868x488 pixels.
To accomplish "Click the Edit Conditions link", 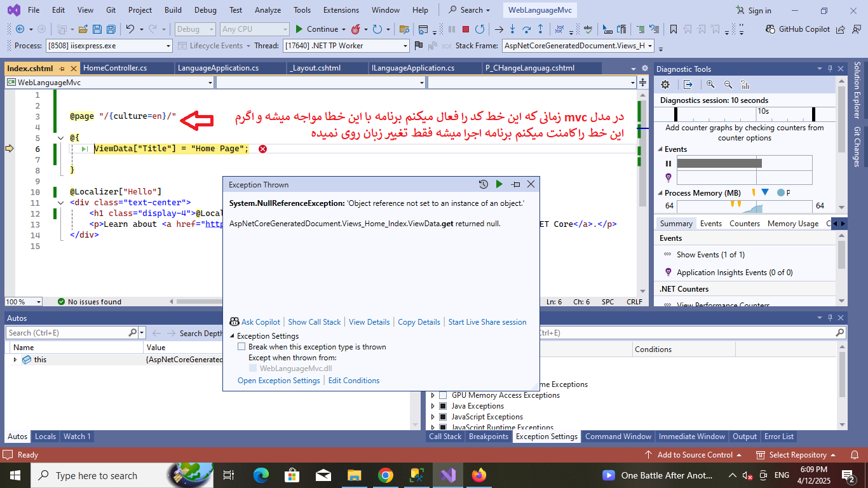I will [354, 381].
